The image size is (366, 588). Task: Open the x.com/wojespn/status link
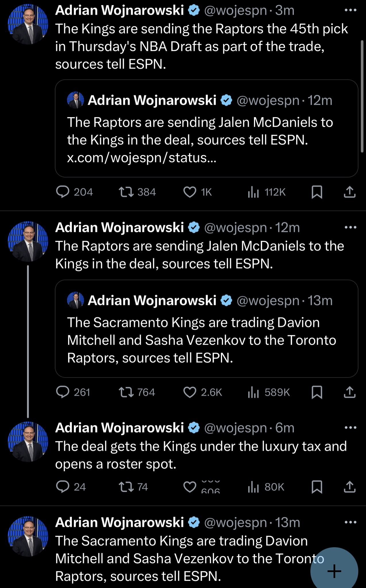pos(141,158)
